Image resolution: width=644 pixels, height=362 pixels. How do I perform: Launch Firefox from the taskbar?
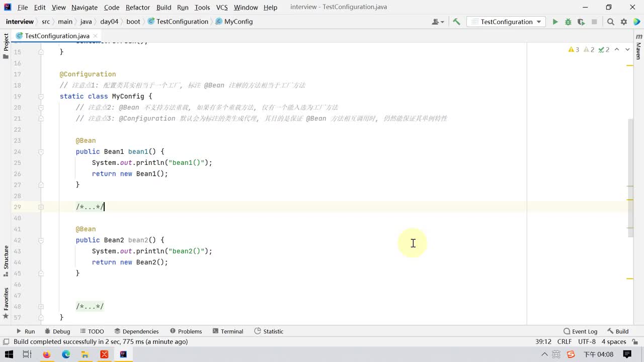point(47,354)
